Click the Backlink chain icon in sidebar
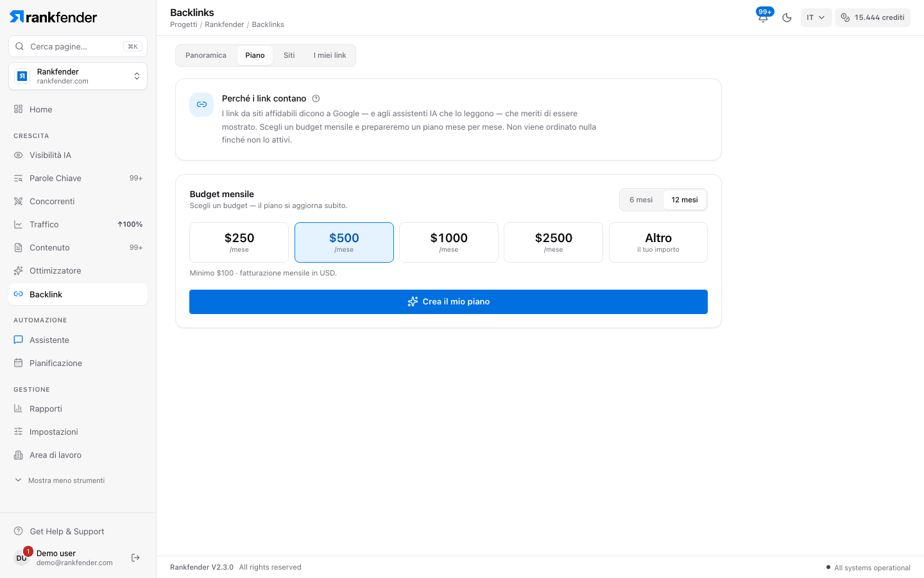The height and width of the screenshot is (578, 924). 18,294
